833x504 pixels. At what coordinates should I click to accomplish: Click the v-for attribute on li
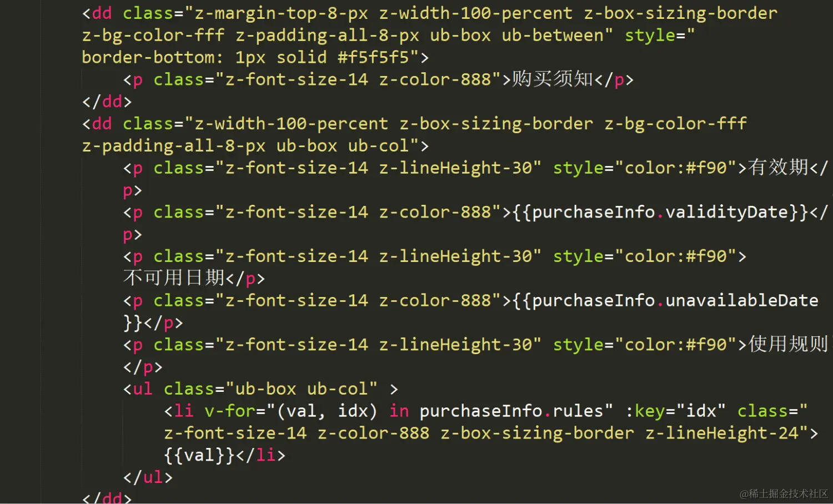pyautogui.click(x=230, y=411)
